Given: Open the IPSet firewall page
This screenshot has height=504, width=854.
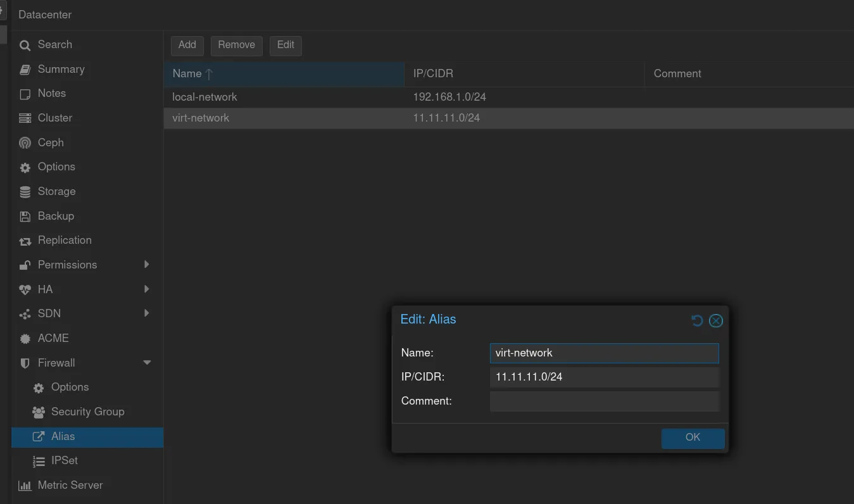Looking at the screenshot, I should coord(64,460).
